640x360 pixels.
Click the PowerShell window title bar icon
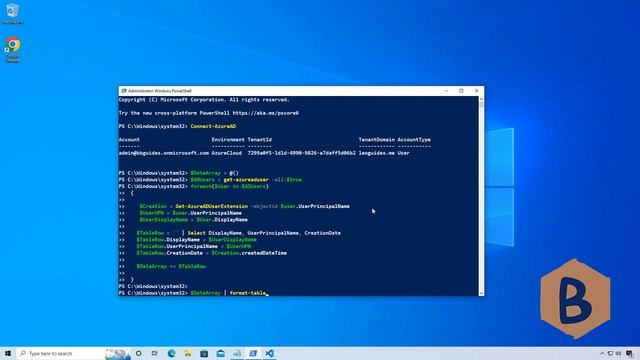pyautogui.click(x=124, y=91)
